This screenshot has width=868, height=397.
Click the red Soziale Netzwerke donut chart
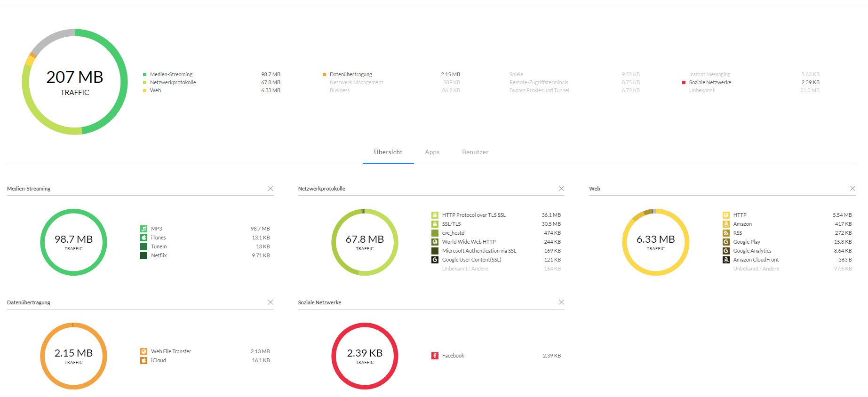(x=365, y=356)
